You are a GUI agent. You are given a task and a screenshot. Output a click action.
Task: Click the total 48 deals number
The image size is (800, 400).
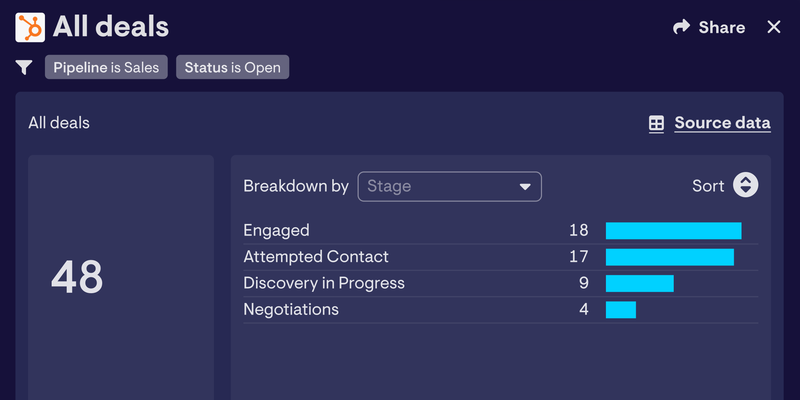coord(77,278)
